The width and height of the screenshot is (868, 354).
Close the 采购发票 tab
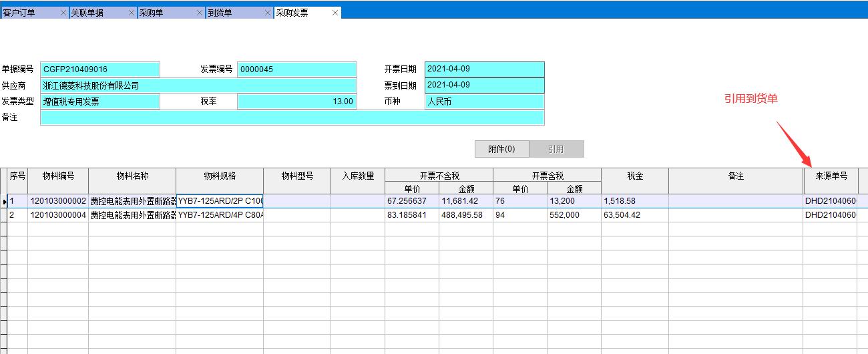tap(335, 13)
